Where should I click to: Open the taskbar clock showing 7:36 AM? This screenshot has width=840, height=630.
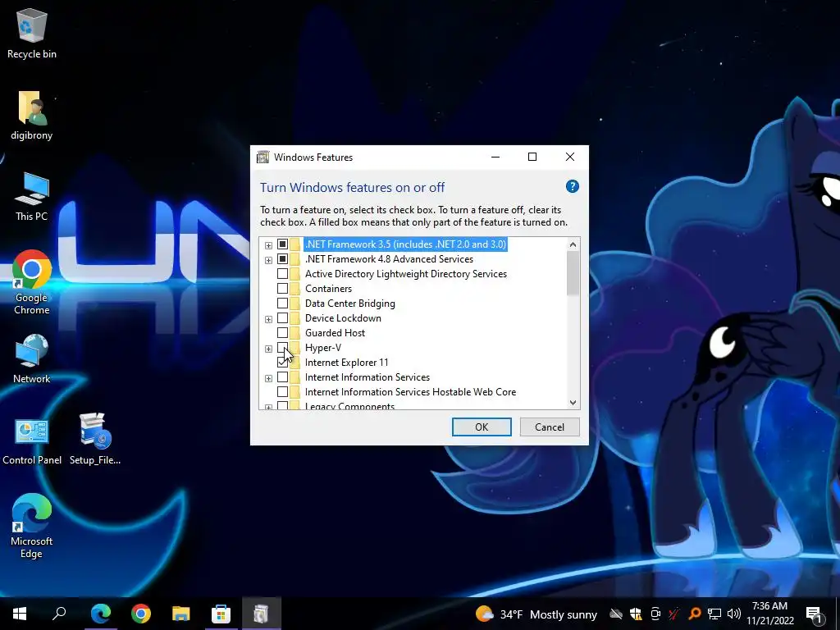pos(769,614)
